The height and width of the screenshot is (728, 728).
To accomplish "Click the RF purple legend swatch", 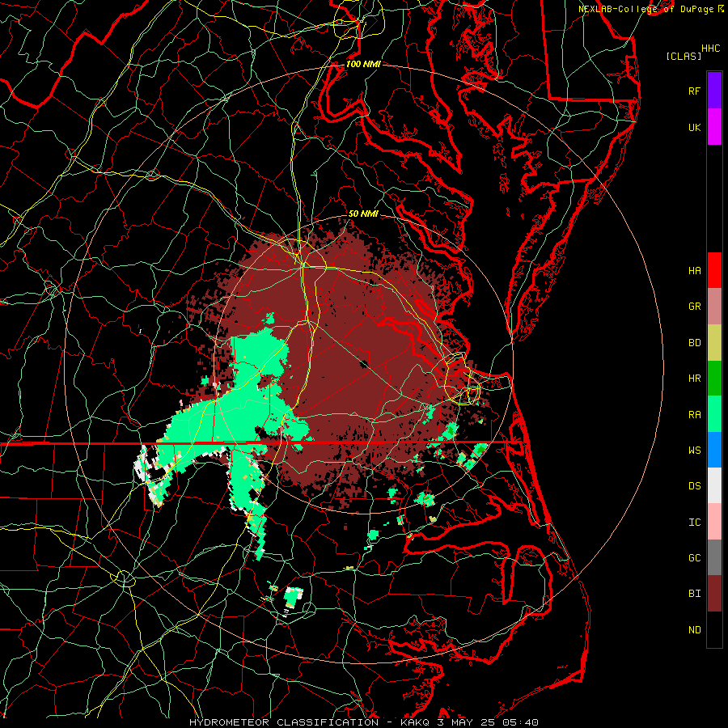I will 714,91.
